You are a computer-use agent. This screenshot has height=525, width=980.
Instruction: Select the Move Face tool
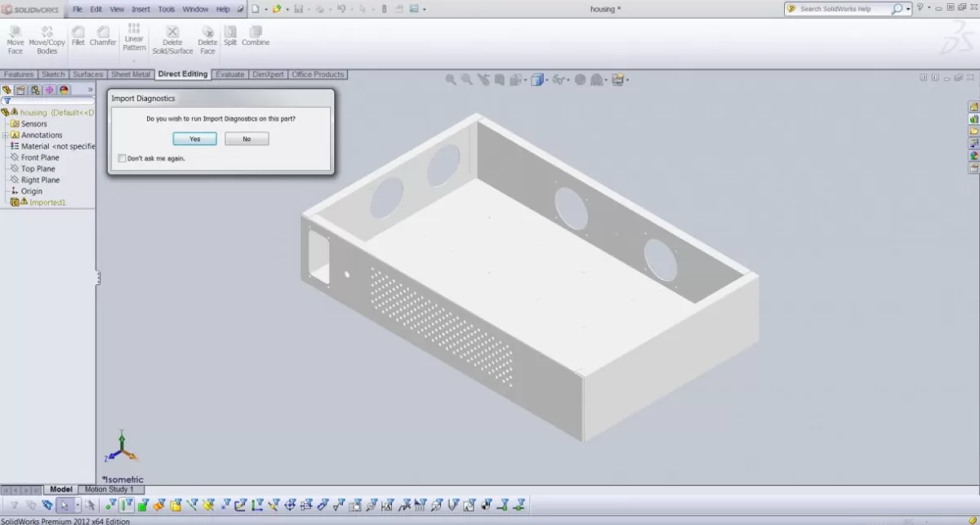coord(16,40)
